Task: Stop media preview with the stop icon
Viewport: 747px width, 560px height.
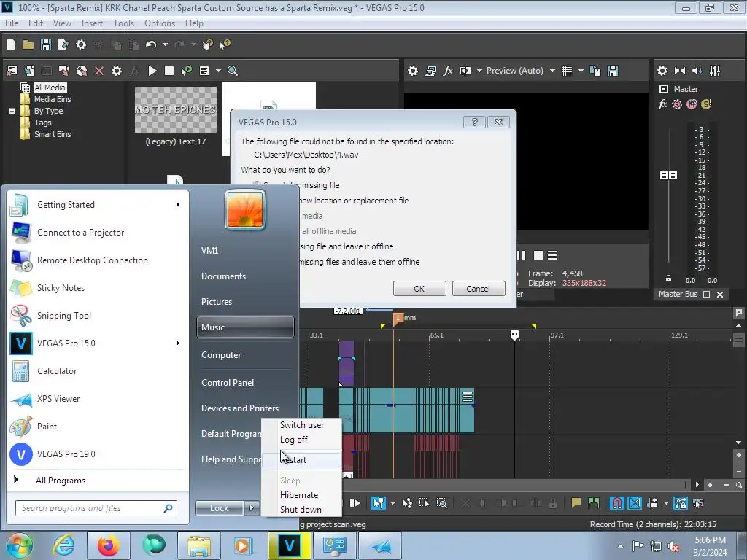Action: coord(169,71)
